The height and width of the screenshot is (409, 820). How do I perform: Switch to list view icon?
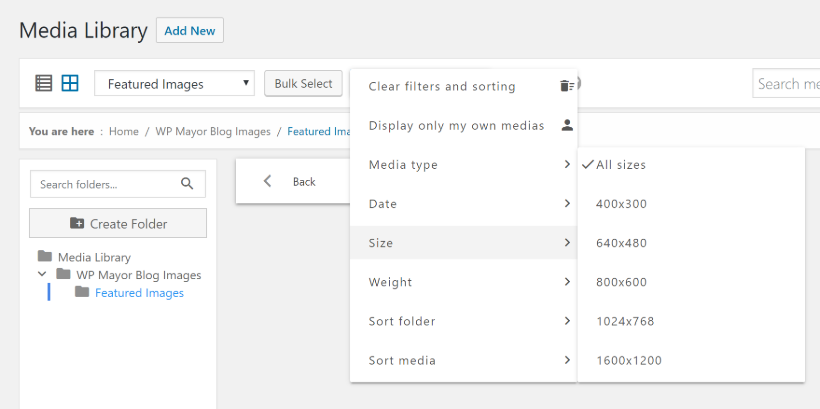(x=43, y=83)
